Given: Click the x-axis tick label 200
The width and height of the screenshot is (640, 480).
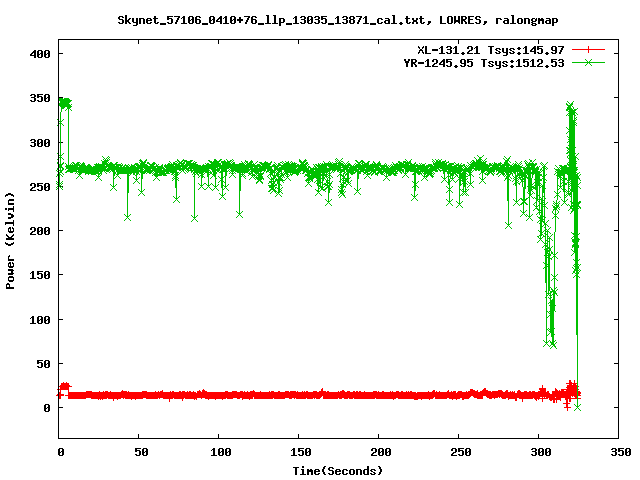Looking at the screenshot, I should pos(381,452).
